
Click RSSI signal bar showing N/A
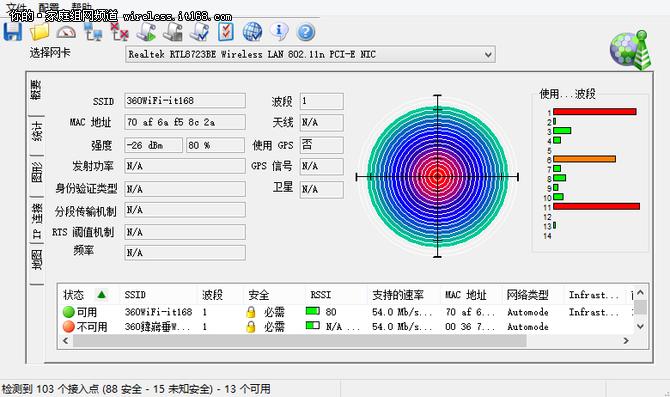[x=313, y=326]
